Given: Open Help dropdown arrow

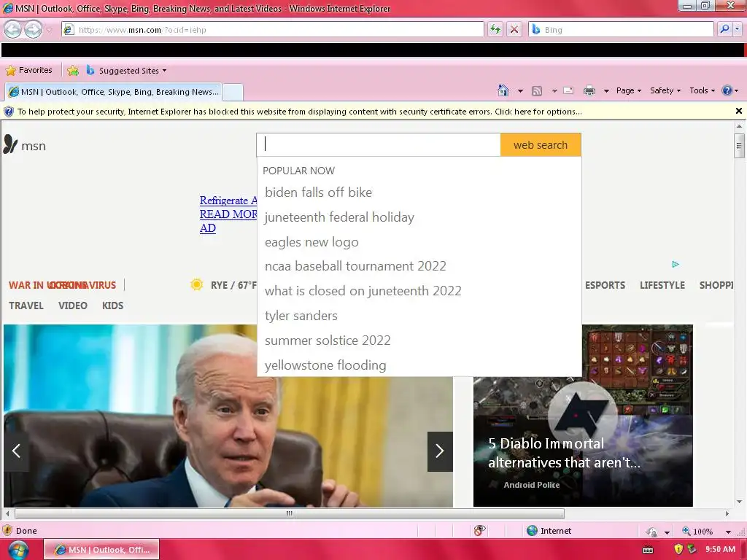Looking at the screenshot, I should (x=737, y=90).
